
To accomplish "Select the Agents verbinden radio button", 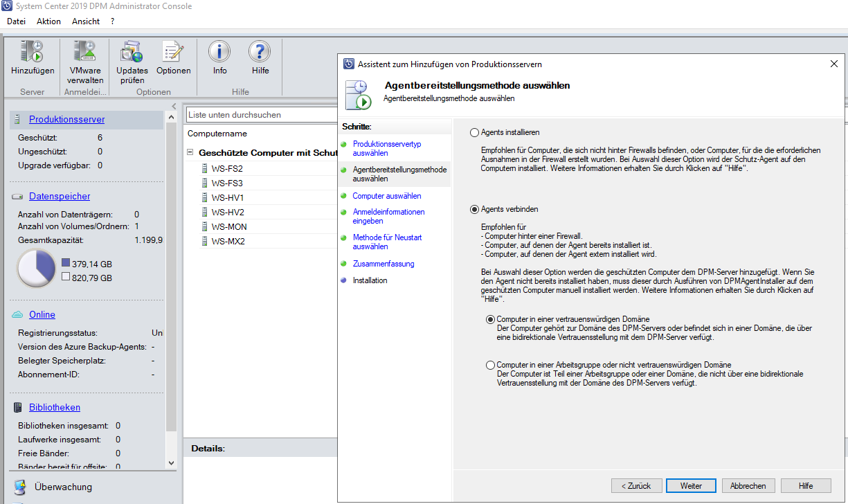I will [475, 209].
